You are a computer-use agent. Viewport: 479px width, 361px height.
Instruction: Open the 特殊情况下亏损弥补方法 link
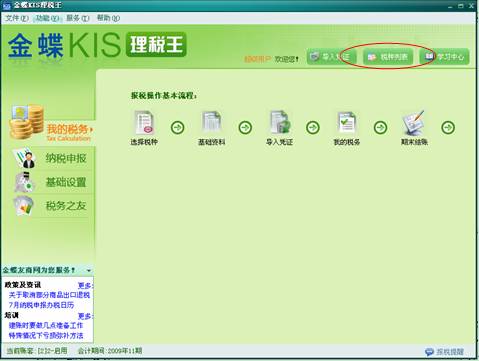[x=46, y=335]
